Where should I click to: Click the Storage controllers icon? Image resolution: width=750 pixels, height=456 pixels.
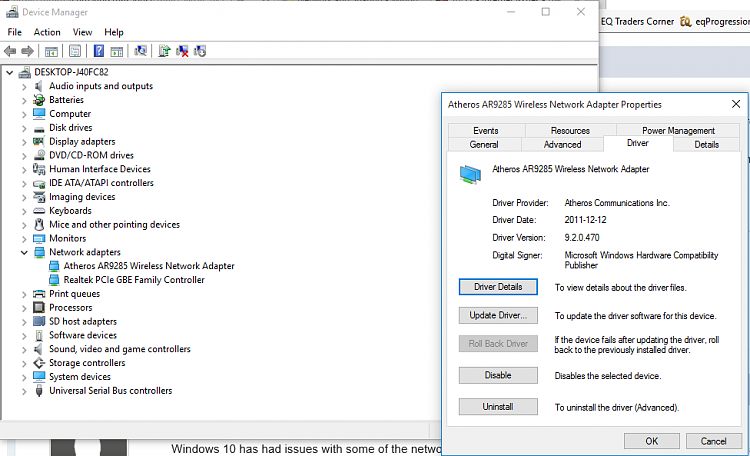pyautogui.click(x=39, y=363)
